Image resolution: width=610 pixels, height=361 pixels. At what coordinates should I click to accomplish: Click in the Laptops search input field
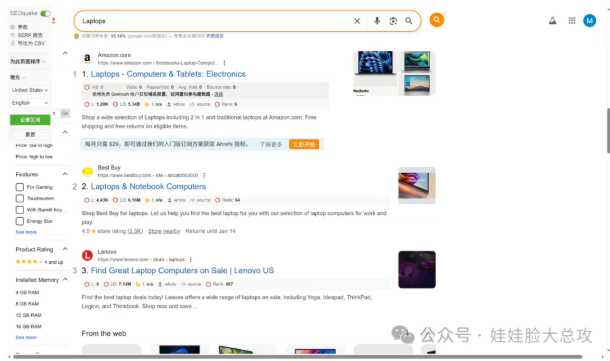(214, 21)
